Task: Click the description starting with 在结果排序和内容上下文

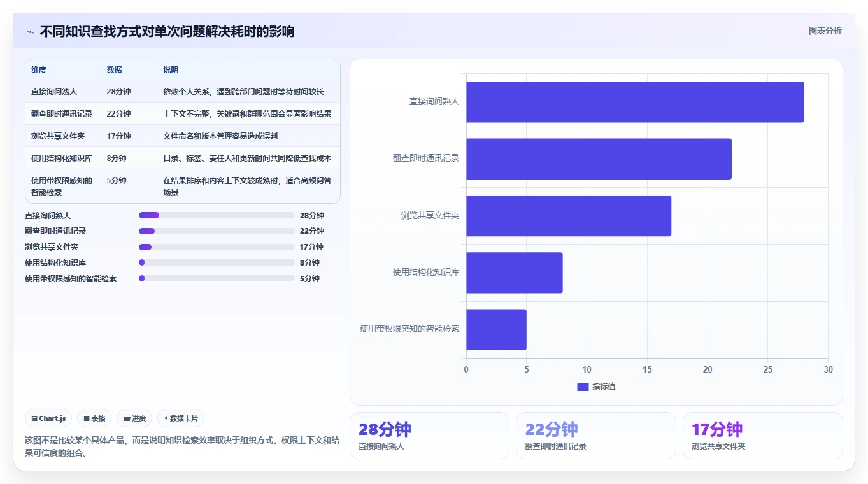Action: [247, 186]
